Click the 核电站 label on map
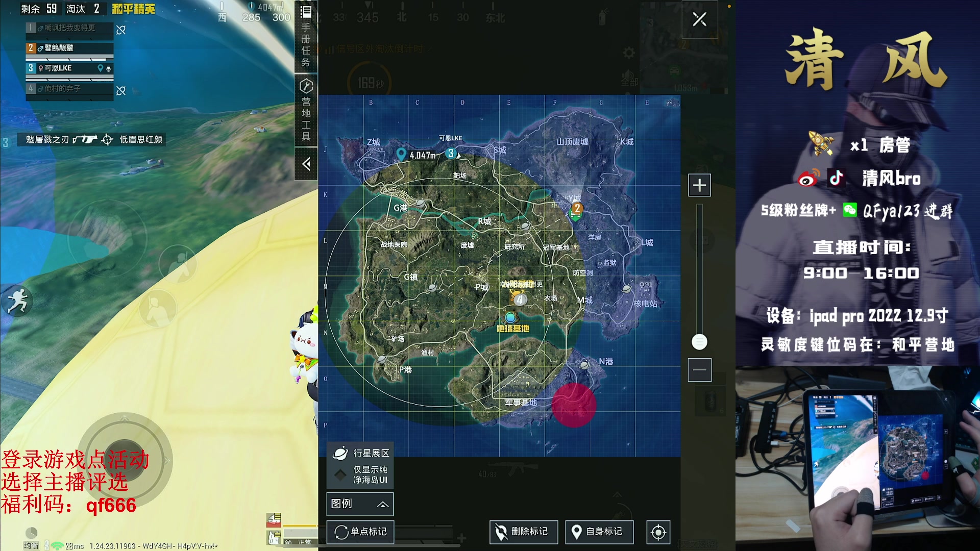The image size is (980, 551). pyautogui.click(x=645, y=304)
